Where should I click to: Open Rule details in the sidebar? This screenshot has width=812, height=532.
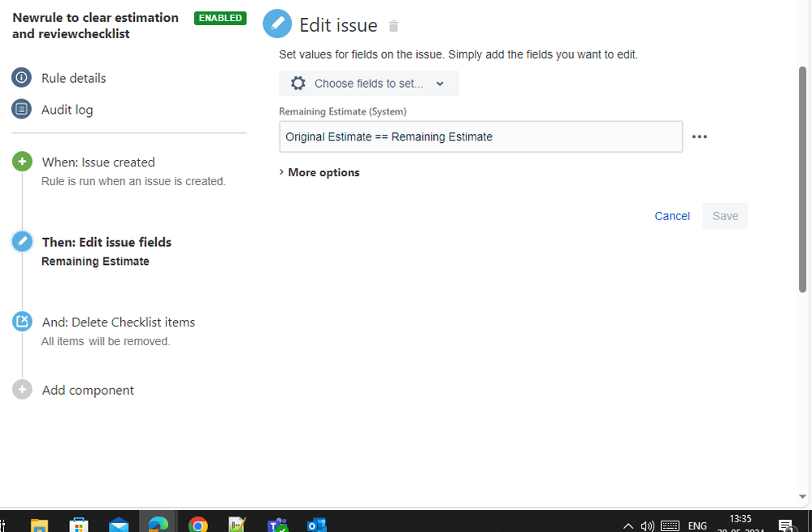pos(73,78)
